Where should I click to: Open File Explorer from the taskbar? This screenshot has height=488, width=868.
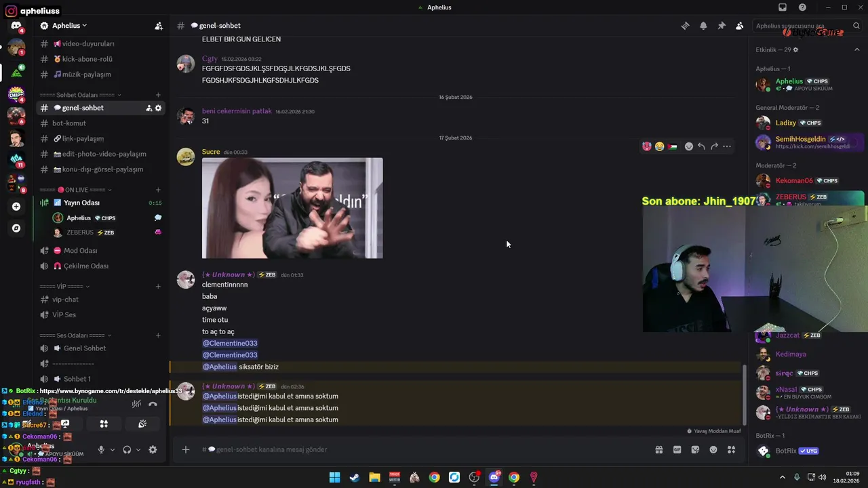click(x=374, y=477)
